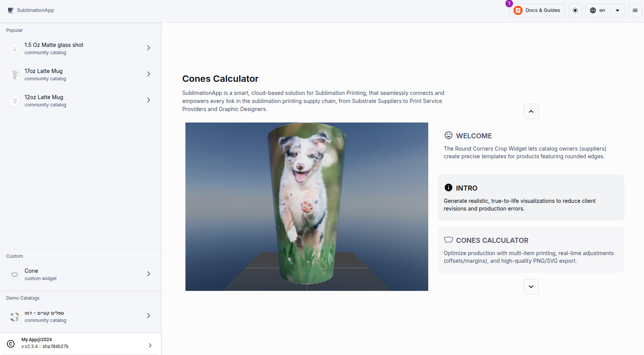
Task: Click the SublimationApp mug logo icon
Action: (x=10, y=10)
